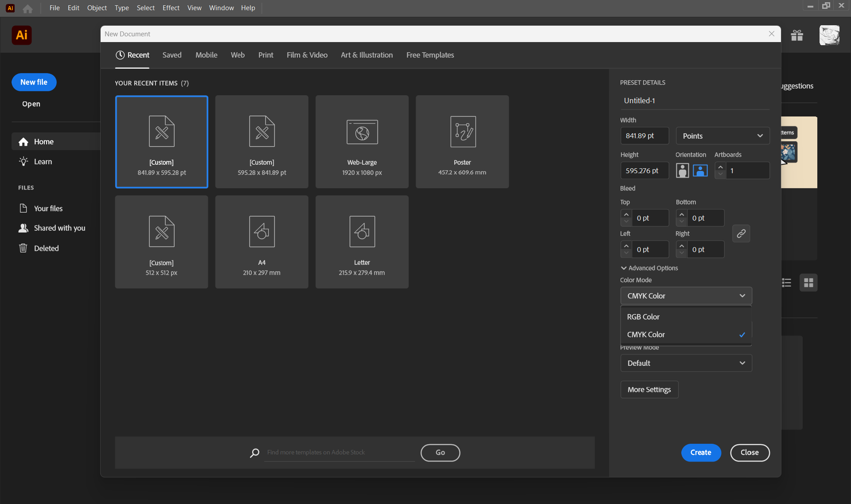Image resolution: width=851 pixels, height=504 pixels.
Task: Switch to grid view icon
Action: click(808, 283)
